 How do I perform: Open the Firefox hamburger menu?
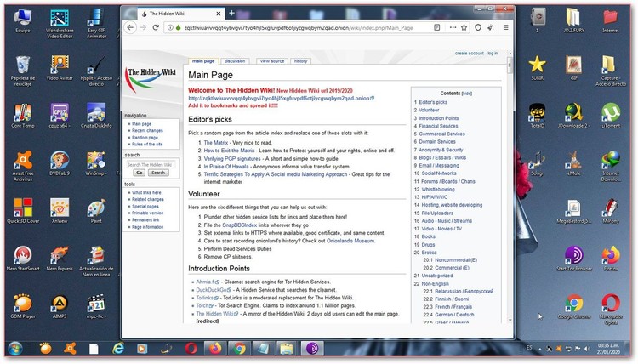point(506,28)
